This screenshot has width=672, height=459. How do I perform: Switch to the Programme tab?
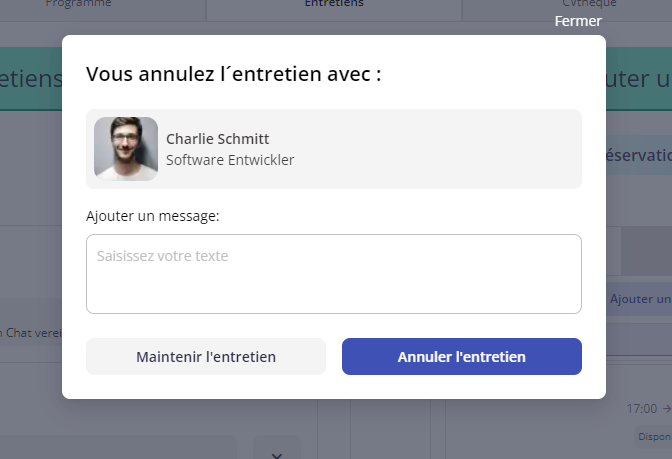tap(79, 4)
